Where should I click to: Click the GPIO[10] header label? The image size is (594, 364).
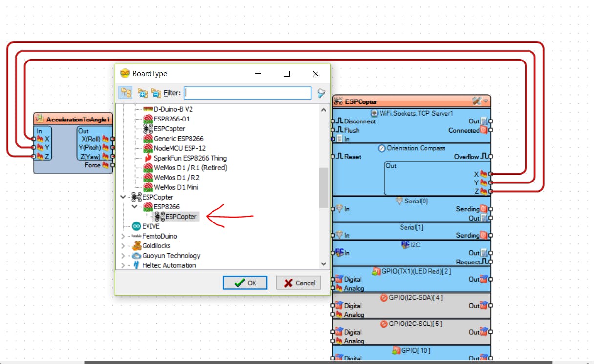point(416,350)
